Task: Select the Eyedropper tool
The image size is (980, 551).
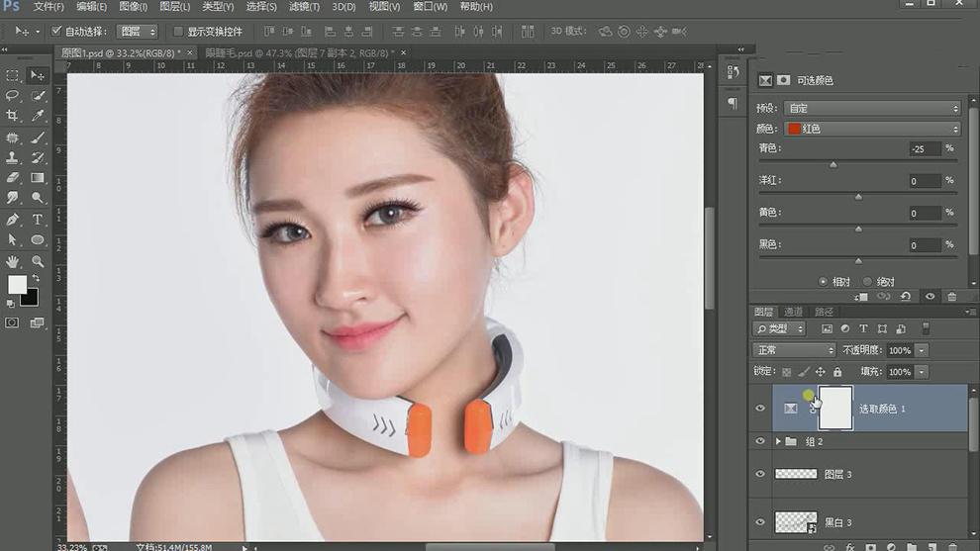Action: [38, 117]
